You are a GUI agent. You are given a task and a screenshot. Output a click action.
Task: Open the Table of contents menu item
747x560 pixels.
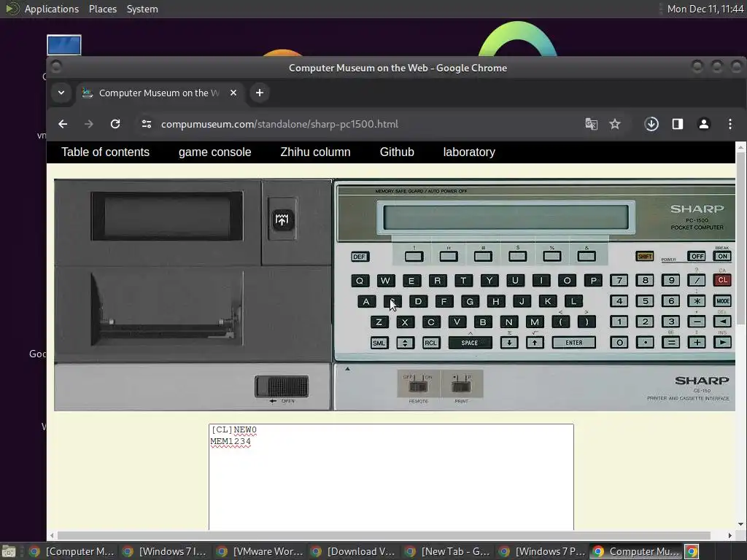[x=105, y=152]
